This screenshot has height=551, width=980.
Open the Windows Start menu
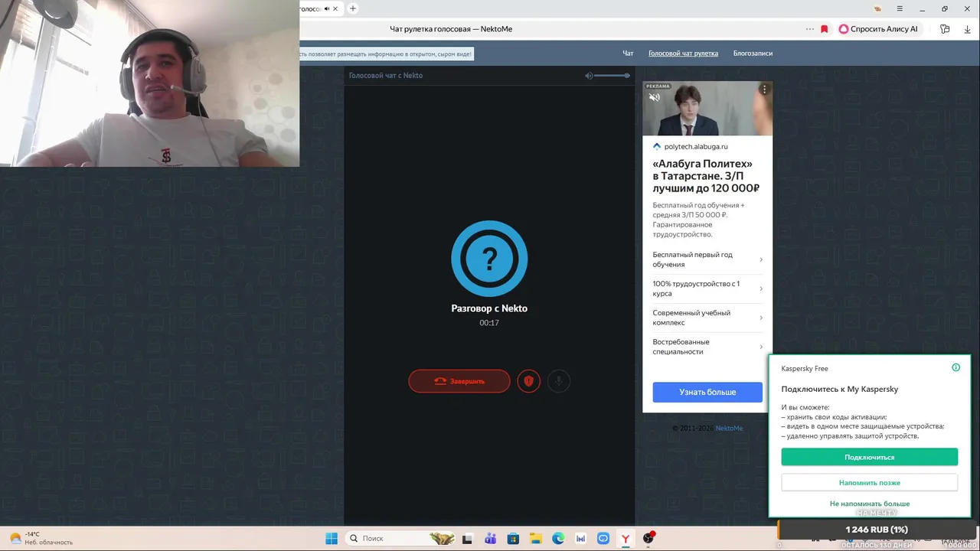pos(332,539)
